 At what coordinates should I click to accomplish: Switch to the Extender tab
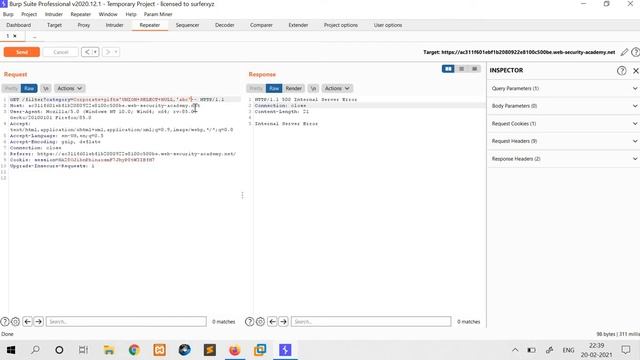pos(298,25)
